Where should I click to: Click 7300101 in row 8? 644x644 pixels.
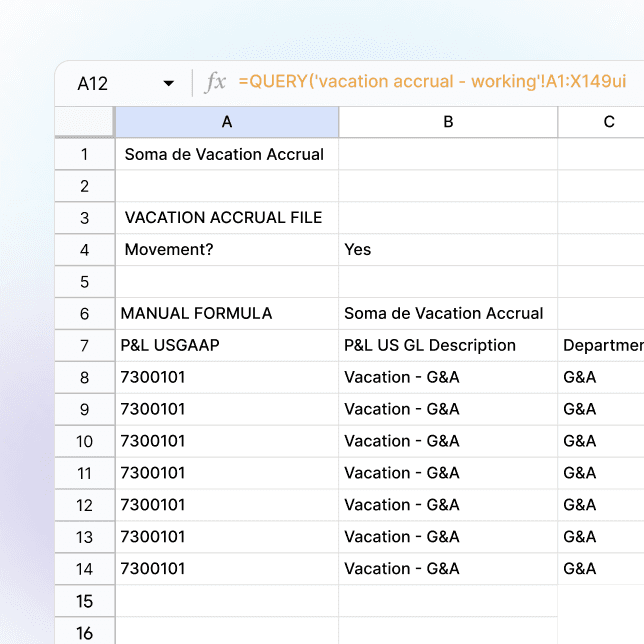227,377
